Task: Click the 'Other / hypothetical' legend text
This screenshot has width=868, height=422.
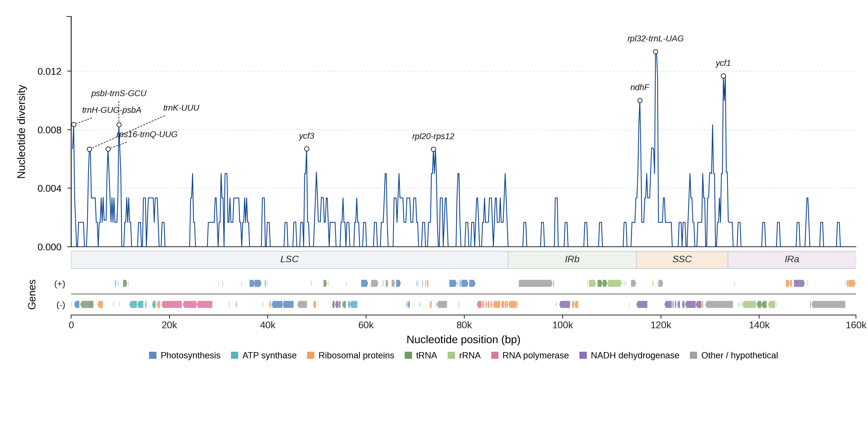Action: pyautogui.click(x=740, y=355)
